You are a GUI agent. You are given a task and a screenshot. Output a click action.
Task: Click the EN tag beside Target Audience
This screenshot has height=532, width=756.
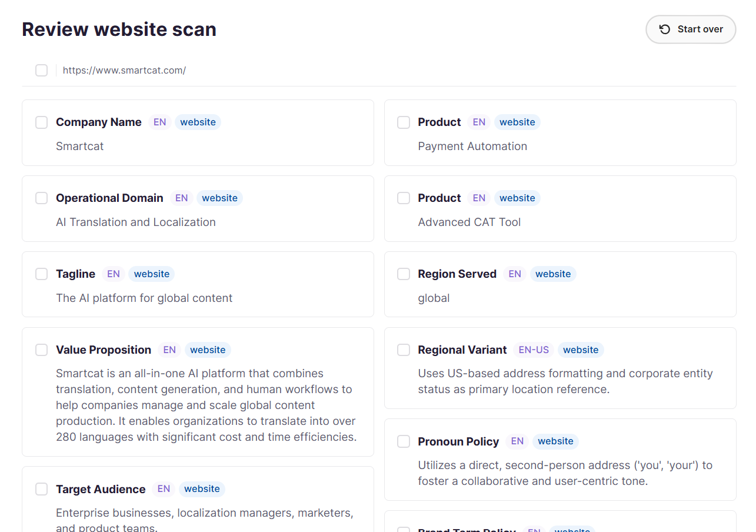164,489
